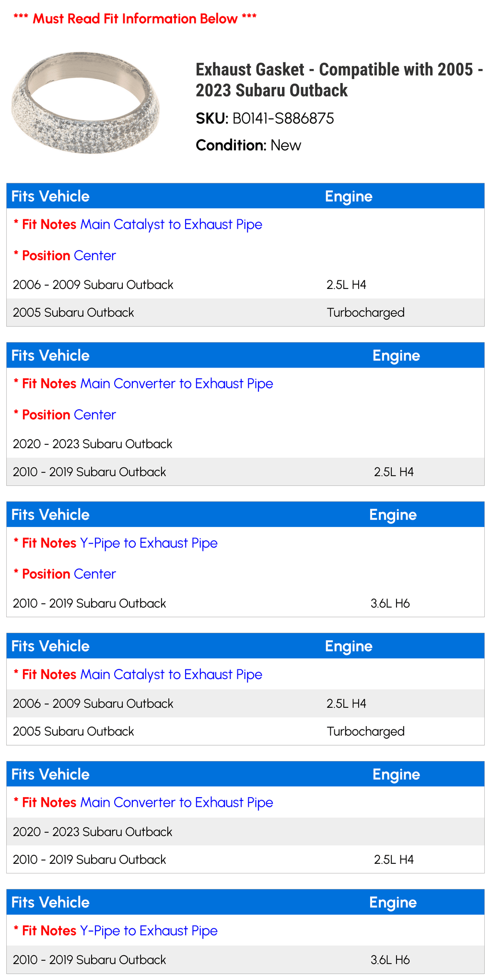Select first 2010 - 2019 Outback 2.5L H4 row
Viewport: 491px width, 980px height.
click(245, 472)
